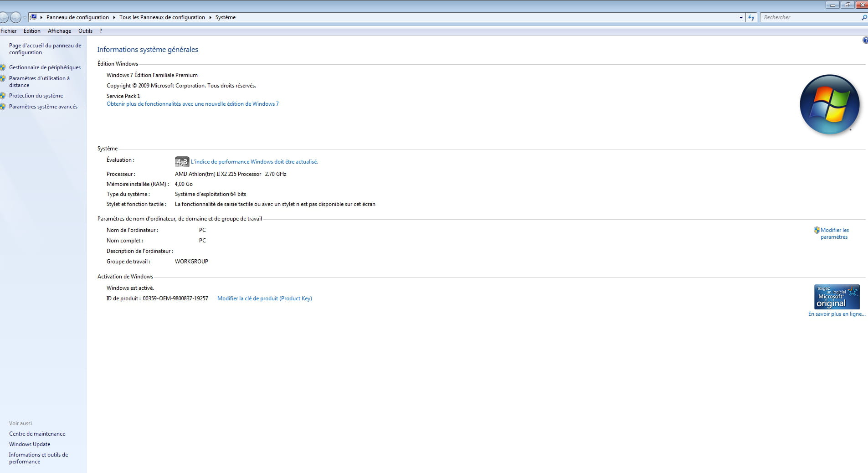
Task: Open recent pages dropdown next to forward button
Action: click(x=25, y=17)
